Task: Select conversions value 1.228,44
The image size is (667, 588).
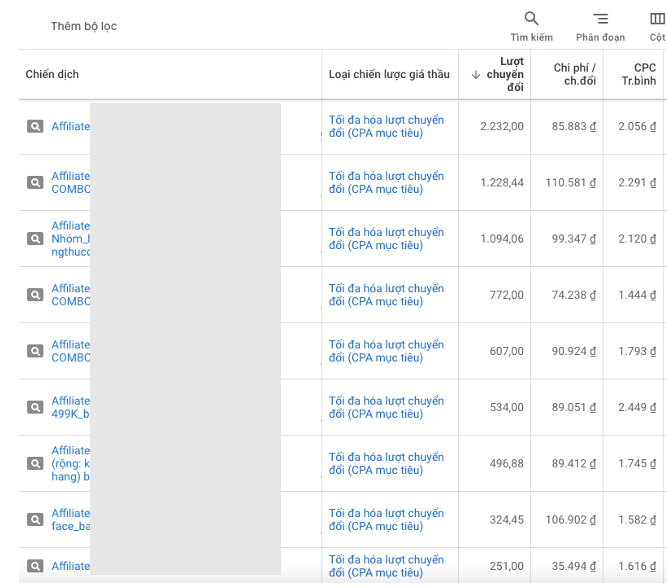Action: click(502, 183)
